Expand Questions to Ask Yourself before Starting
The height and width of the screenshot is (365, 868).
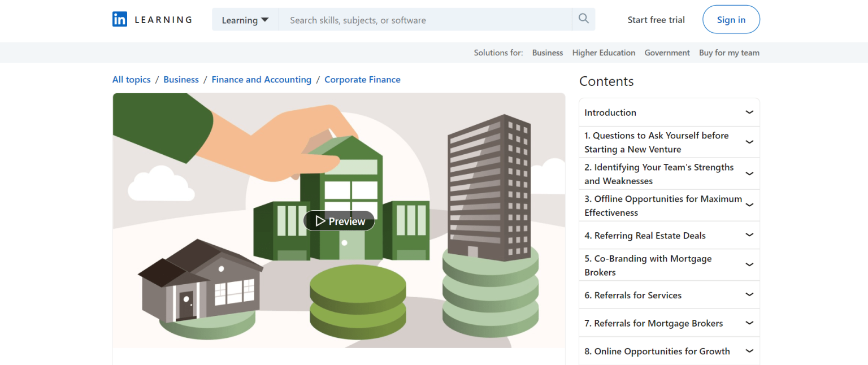click(749, 142)
